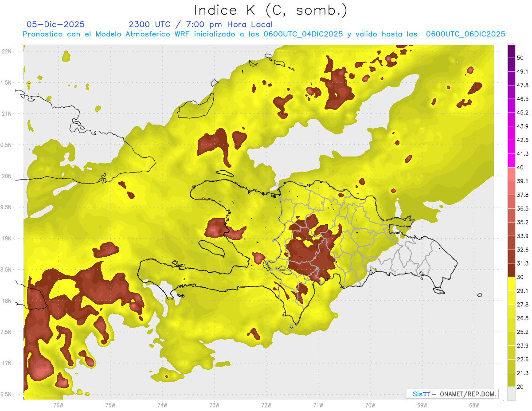
Task: Click the colorbar value 32.6
Action: tap(522, 250)
